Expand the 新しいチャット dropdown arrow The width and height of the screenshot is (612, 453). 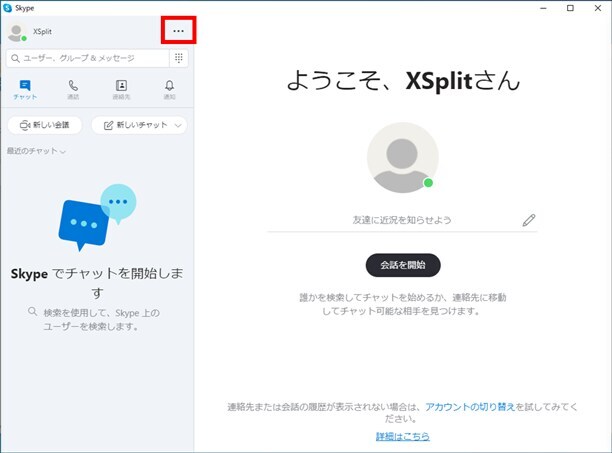[x=178, y=125]
